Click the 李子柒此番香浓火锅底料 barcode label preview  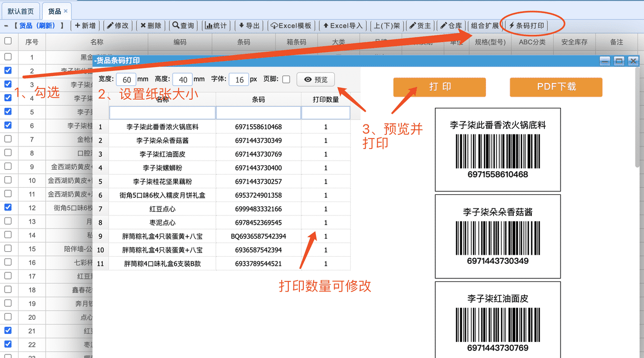[x=498, y=150]
